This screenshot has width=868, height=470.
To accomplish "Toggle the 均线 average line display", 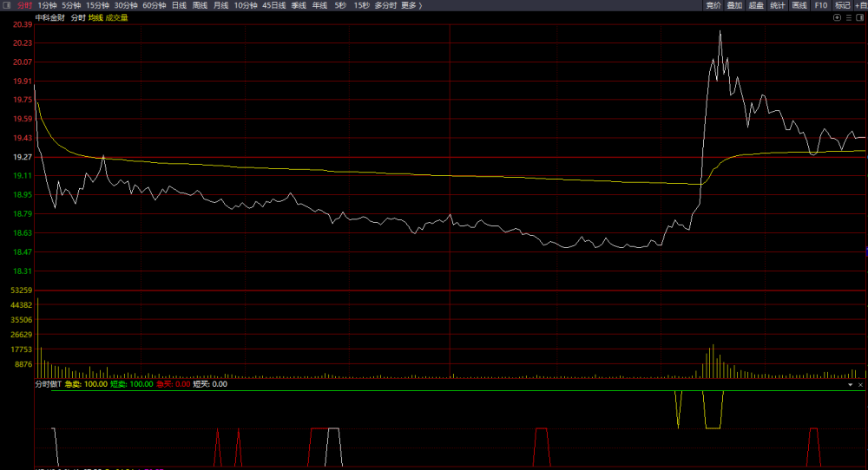I will (x=95, y=17).
